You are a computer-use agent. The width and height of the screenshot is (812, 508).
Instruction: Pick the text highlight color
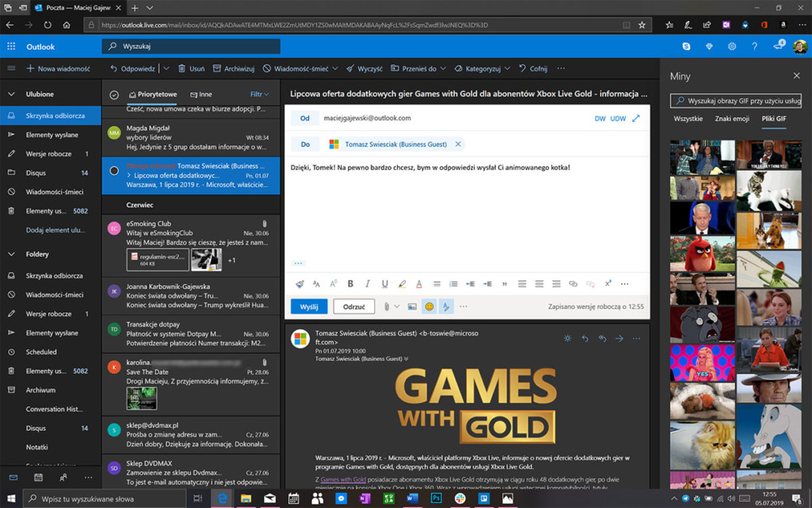coord(402,284)
